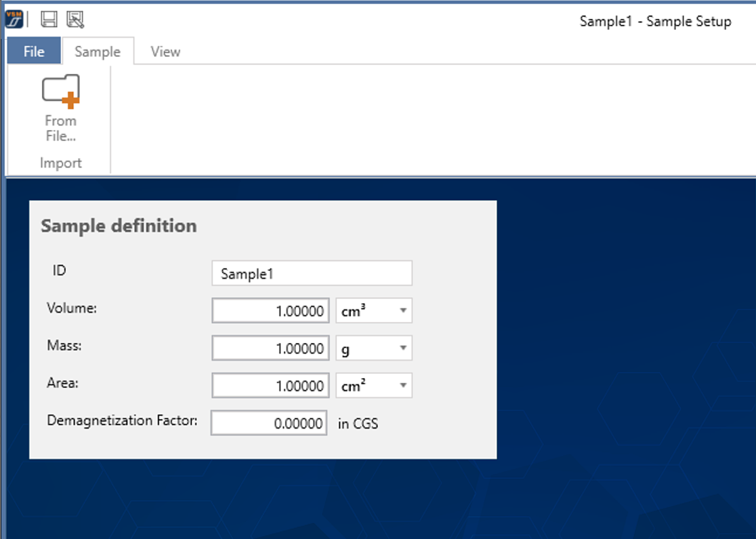Image resolution: width=756 pixels, height=539 pixels.
Task: Click the Area: label
Action: coord(63,383)
